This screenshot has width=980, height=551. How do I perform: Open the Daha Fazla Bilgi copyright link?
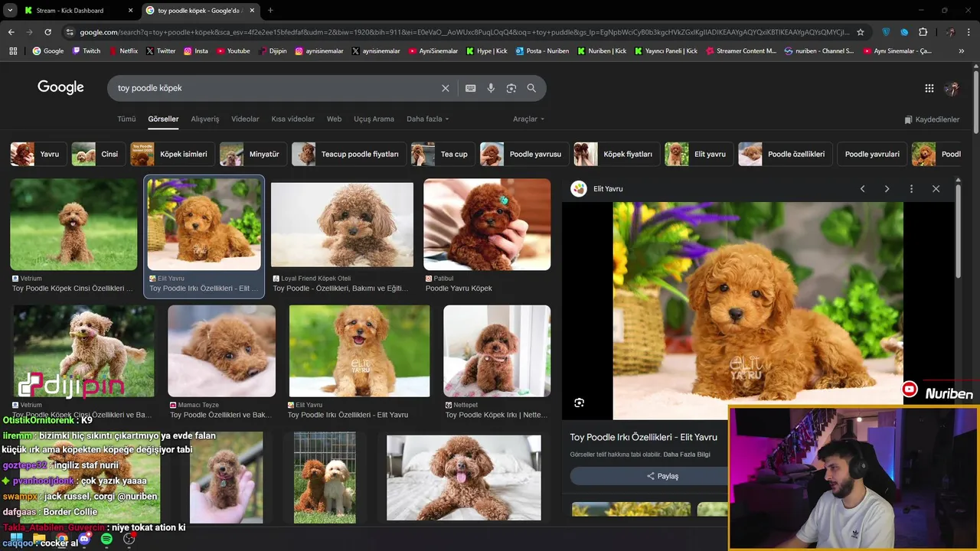click(x=687, y=455)
